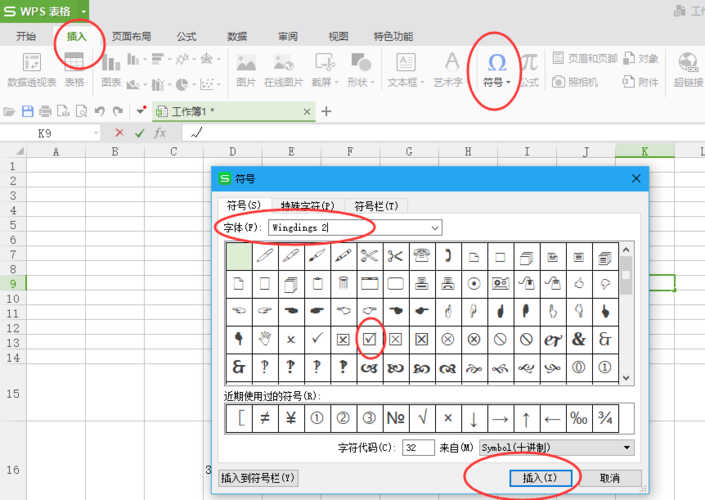Viewport: 705px width, 500px height.
Task: Pick the plain checkmark symbol in the grid
Action: (317, 339)
